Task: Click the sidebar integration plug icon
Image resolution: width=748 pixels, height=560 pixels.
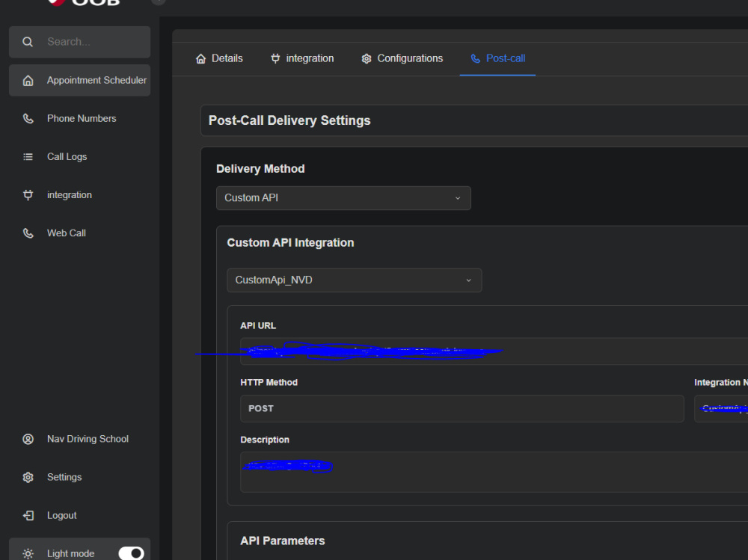Action: coord(28,194)
